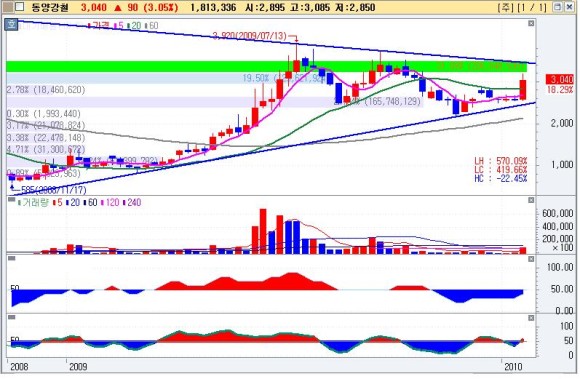The image size is (580, 379).
Task: Click the green resistance band on the price chart
Action: (x=266, y=67)
